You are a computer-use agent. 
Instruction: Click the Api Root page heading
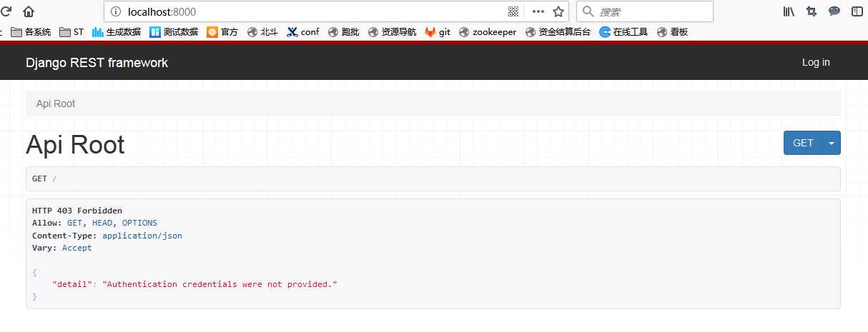pos(75,145)
